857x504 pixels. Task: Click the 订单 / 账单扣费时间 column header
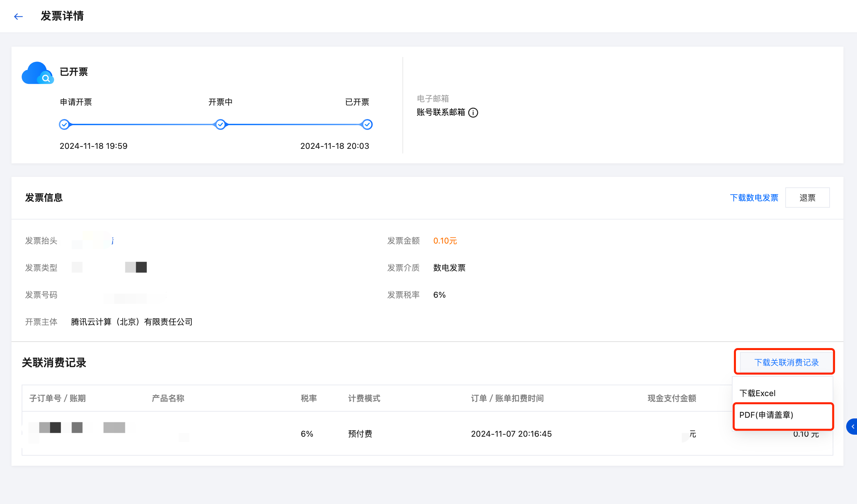(x=507, y=398)
